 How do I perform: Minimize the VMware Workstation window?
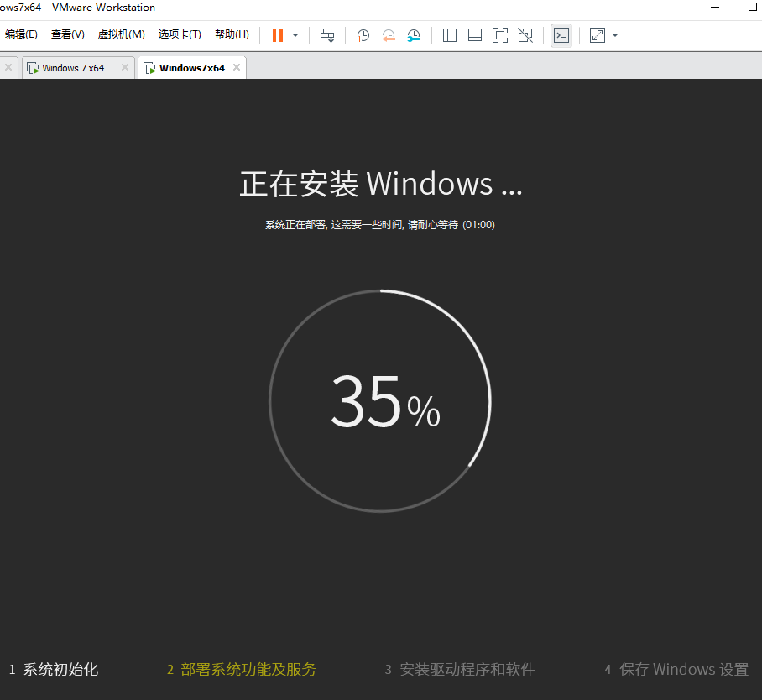coord(715,8)
